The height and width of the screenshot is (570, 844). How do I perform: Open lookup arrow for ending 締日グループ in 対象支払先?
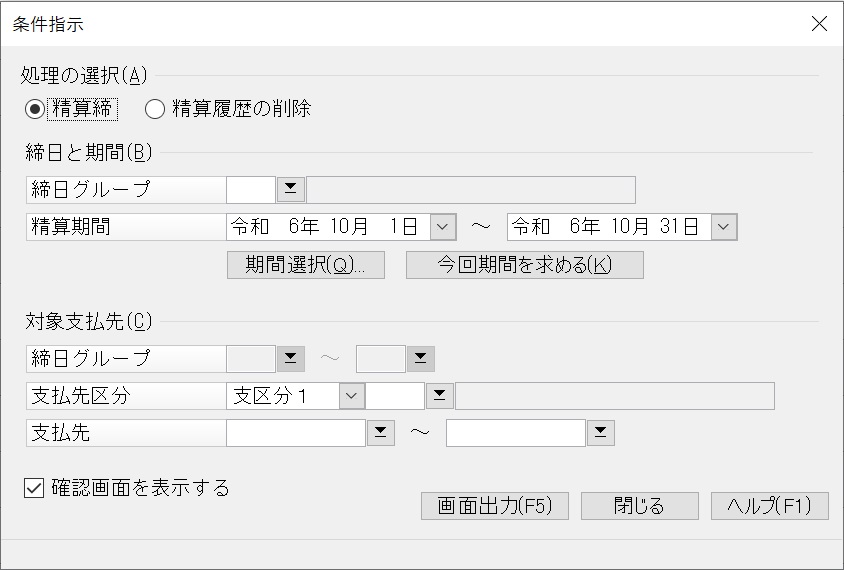420,358
